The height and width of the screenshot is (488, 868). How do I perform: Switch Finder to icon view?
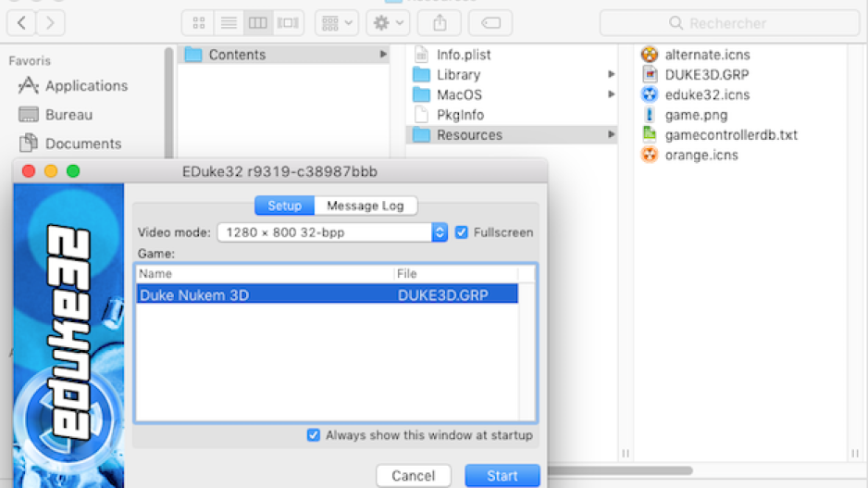coord(199,23)
